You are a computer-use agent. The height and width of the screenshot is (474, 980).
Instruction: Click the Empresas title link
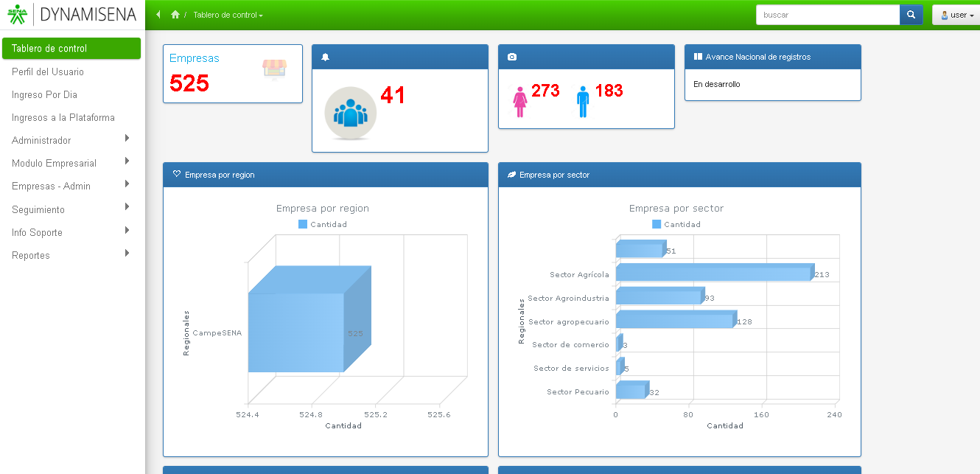[195, 58]
